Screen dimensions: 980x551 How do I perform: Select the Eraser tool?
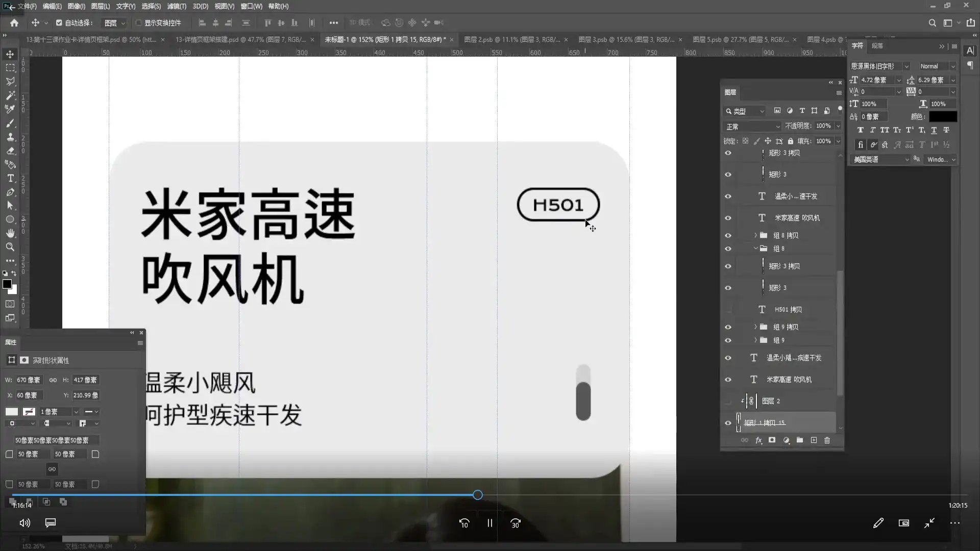(10, 151)
